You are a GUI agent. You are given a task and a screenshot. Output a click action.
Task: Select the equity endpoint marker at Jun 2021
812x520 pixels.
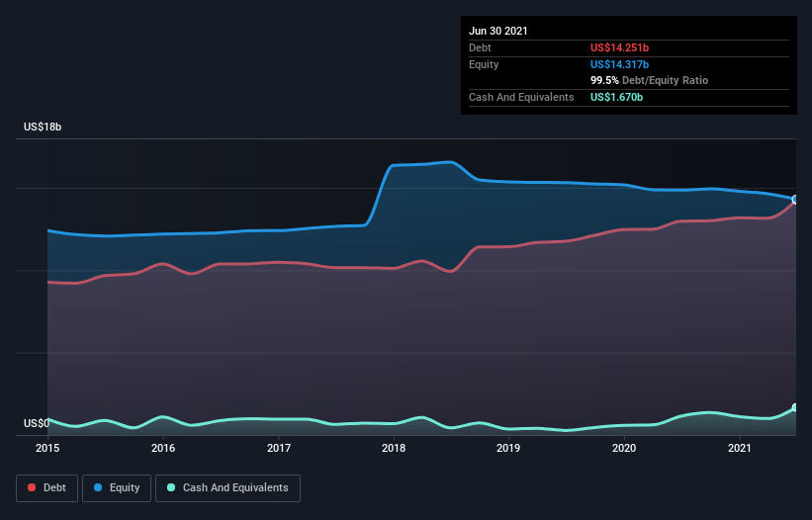pyautogui.click(x=795, y=200)
